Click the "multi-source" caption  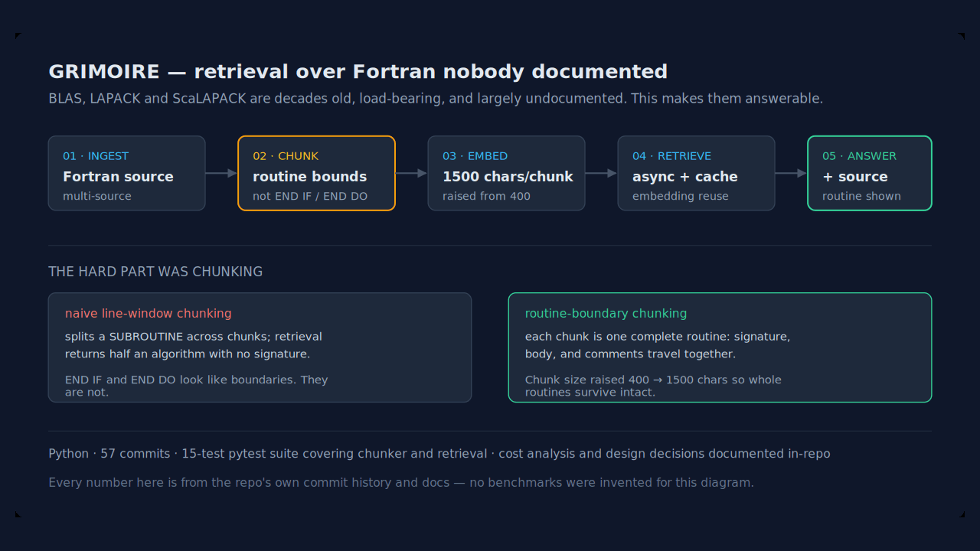(x=97, y=197)
